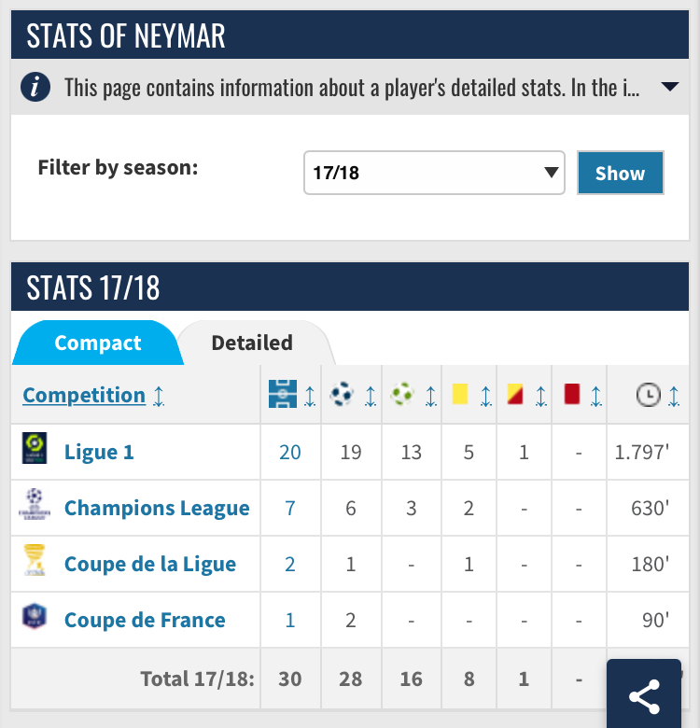Click the info icon in the banner
Viewport: 700px width, 728px height.
pyautogui.click(x=35, y=88)
